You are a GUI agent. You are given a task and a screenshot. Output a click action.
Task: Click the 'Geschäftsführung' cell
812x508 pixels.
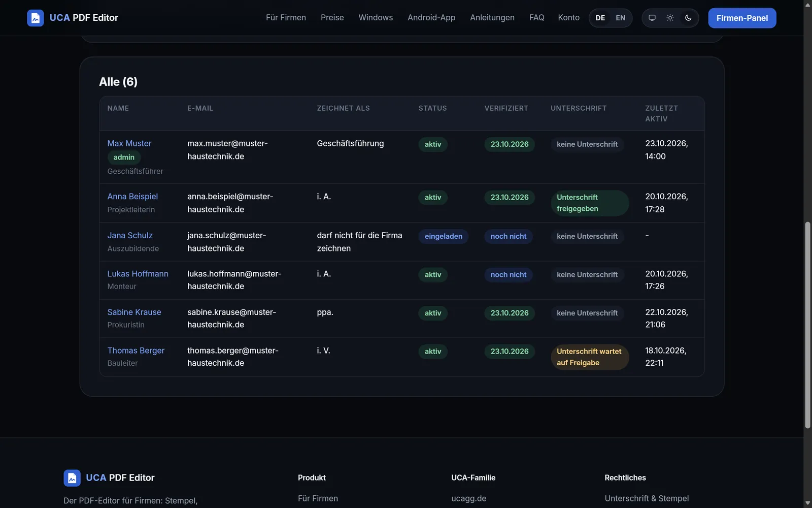coord(350,144)
